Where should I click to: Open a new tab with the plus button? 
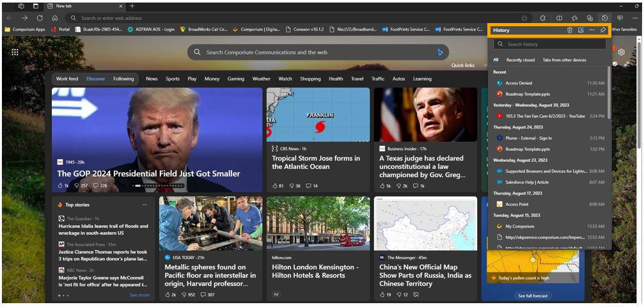point(132,6)
